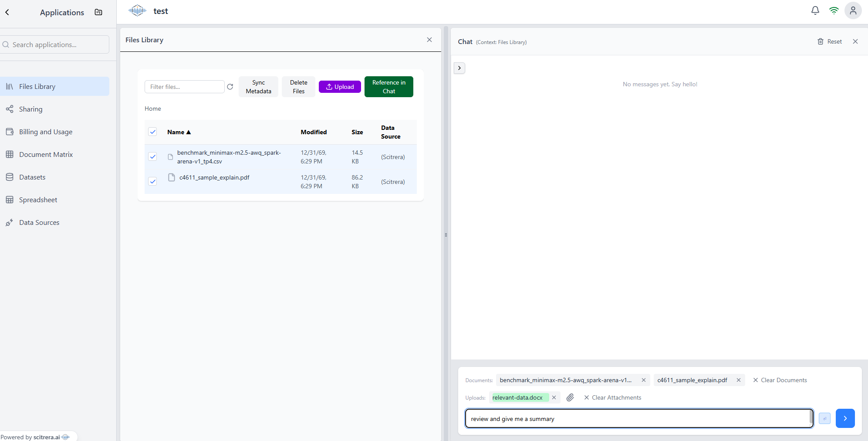
Task: Expand the chat side panel chevron
Action: pos(459,68)
